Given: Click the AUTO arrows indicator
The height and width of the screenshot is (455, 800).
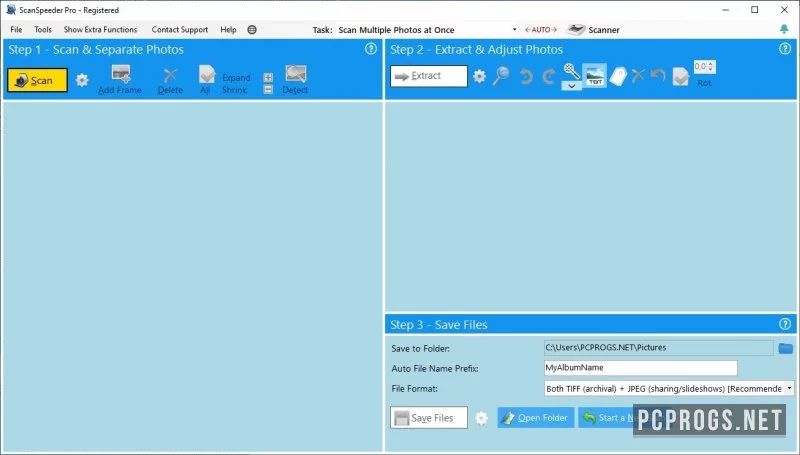Looking at the screenshot, I should (541, 30).
